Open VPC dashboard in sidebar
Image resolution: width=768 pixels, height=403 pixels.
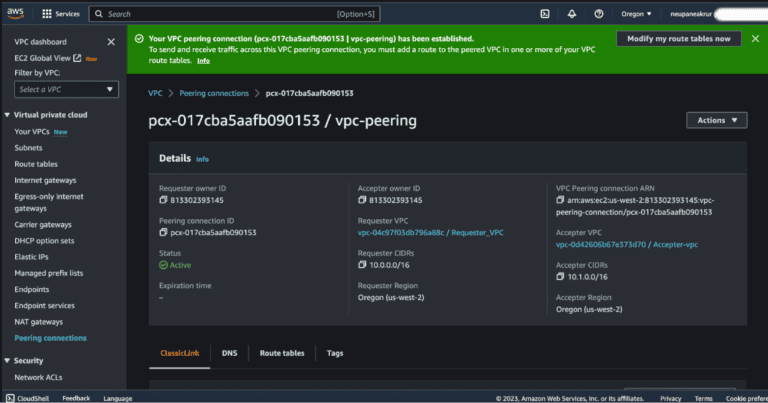click(41, 42)
